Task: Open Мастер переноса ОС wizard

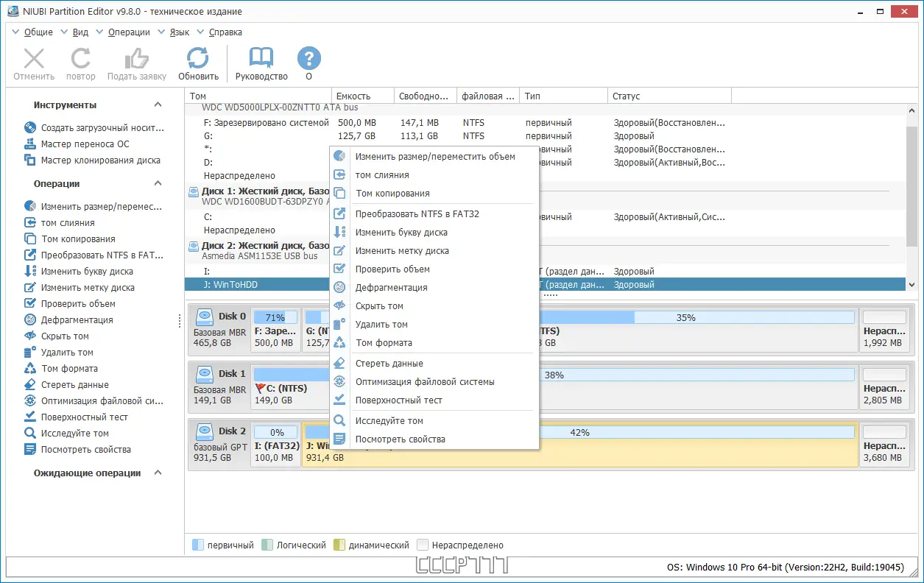Action: point(85,144)
